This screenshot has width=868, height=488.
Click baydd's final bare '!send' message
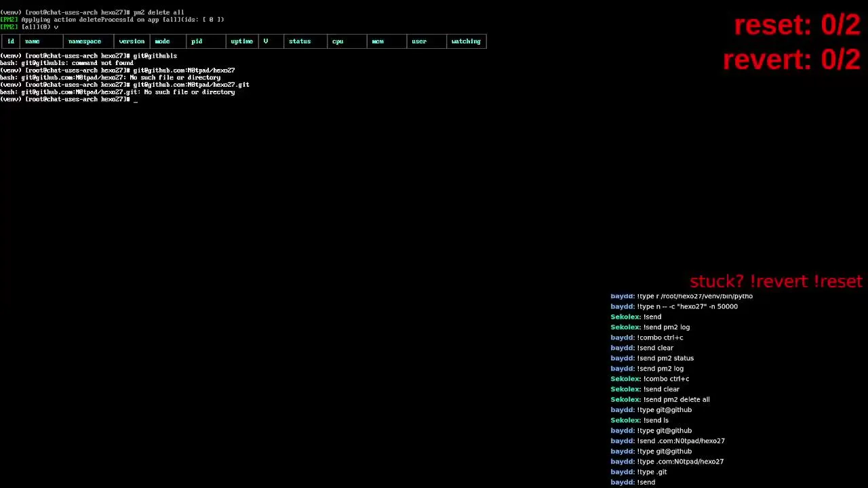coord(633,482)
